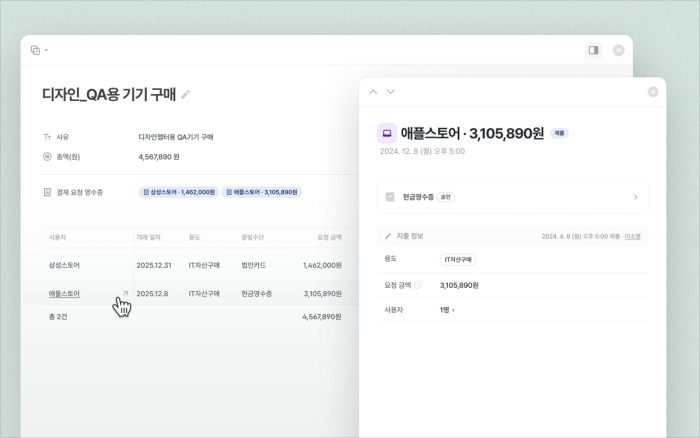Image resolution: width=700 pixels, height=438 pixels.
Task: Click the 제출 status badge
Action: click(x=559, y=133)
